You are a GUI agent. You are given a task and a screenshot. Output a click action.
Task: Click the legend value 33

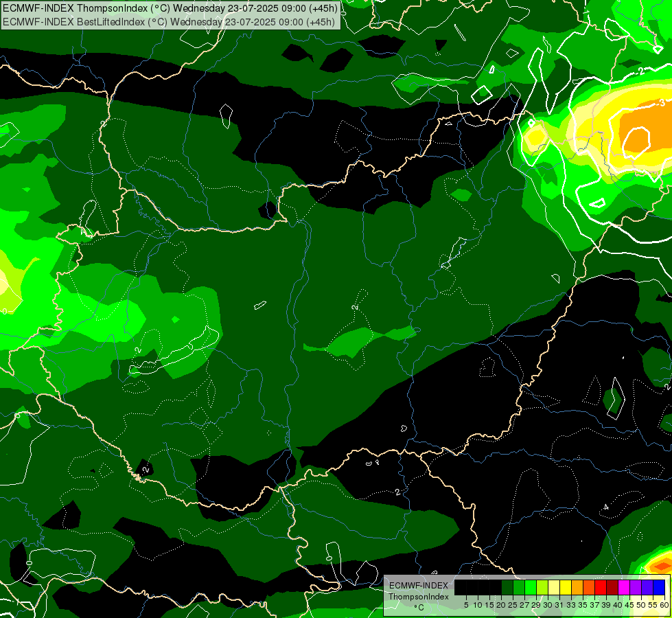[x=571, y=605]
